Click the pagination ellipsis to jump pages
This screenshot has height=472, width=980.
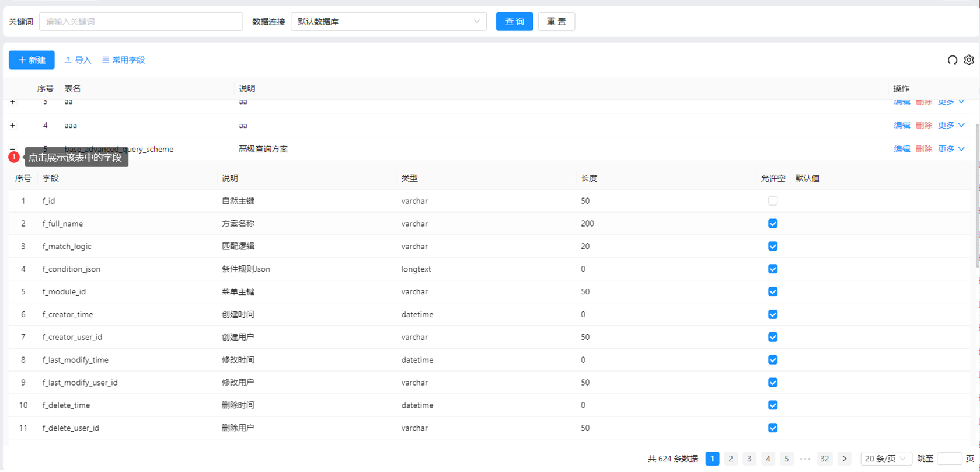[805, 459]
